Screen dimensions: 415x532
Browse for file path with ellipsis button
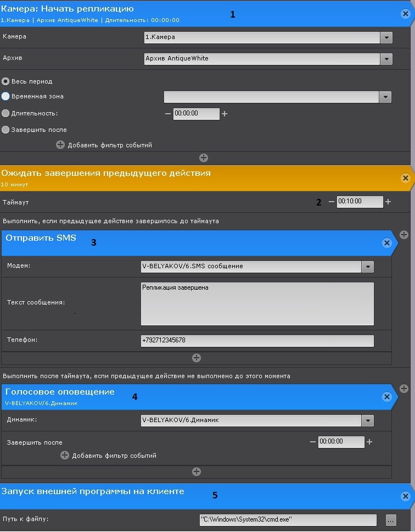(x=390, y=519)
